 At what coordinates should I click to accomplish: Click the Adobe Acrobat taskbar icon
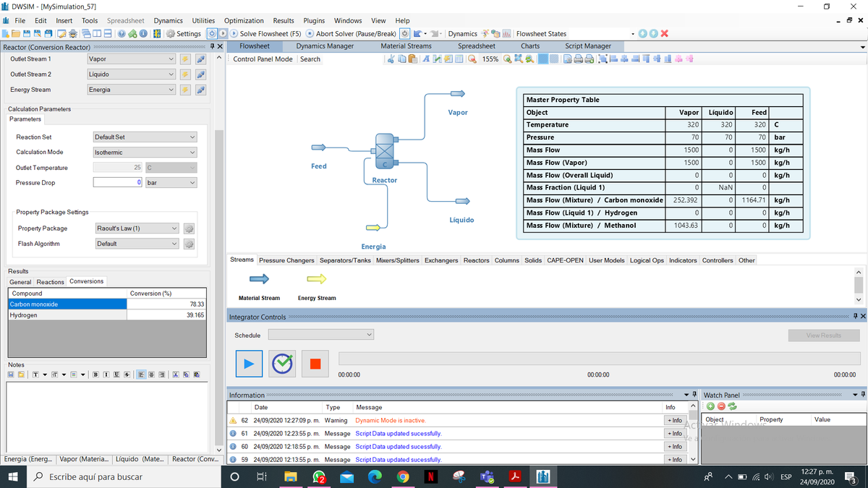pos(516,477)
